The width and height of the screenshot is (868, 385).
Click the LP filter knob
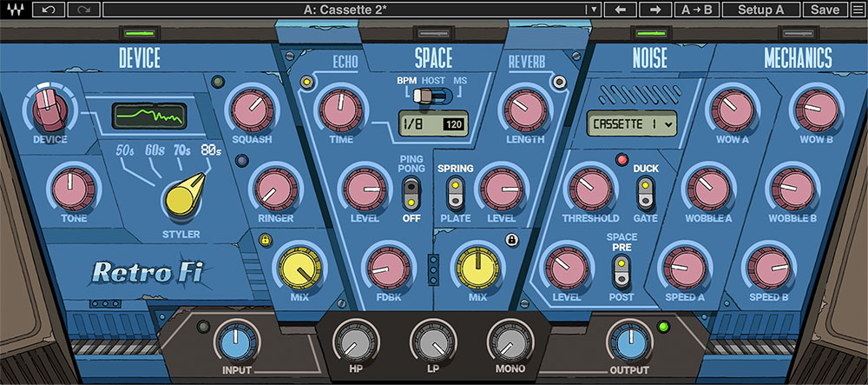433,342
